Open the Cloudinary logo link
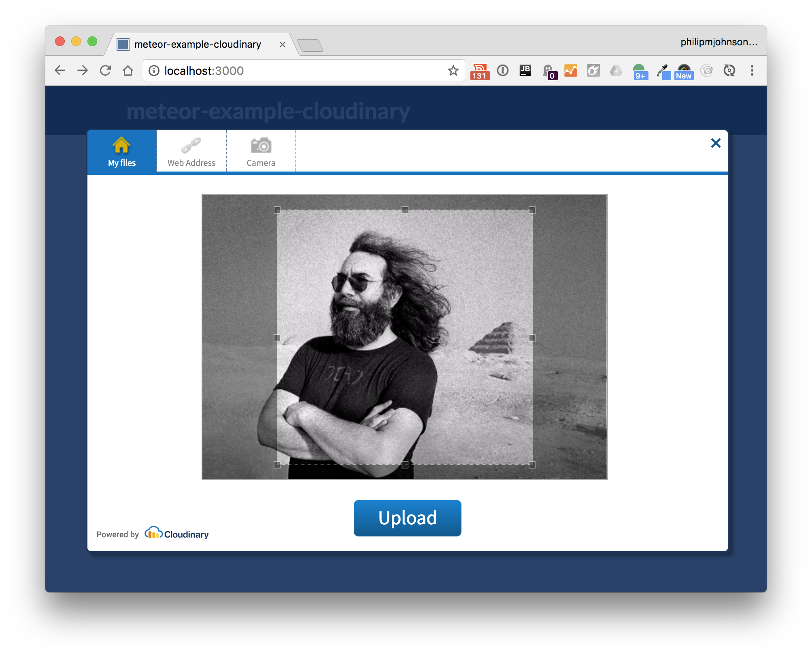The height and width of the screenshot is (657, 812). click(177, 534)
